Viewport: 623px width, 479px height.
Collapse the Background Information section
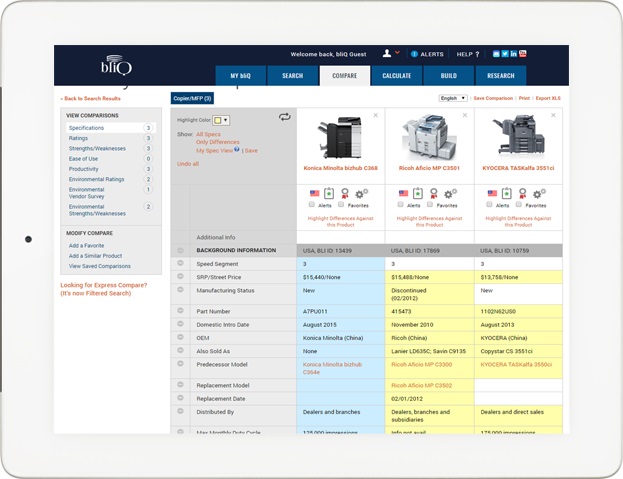(180, 250)
